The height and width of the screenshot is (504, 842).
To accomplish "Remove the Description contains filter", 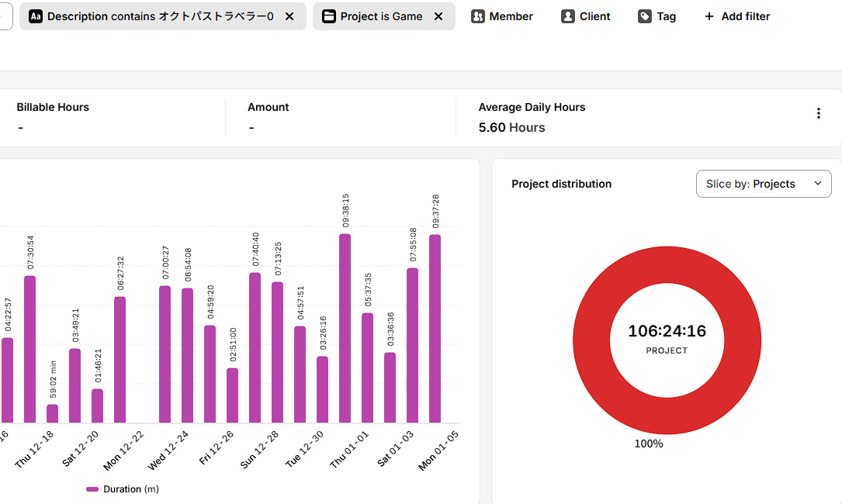I will 289,16.
